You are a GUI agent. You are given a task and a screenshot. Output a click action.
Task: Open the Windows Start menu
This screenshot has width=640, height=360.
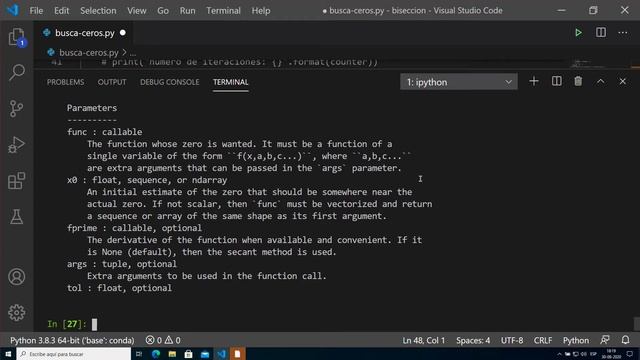pyautogui.click(x=8, y=354)
